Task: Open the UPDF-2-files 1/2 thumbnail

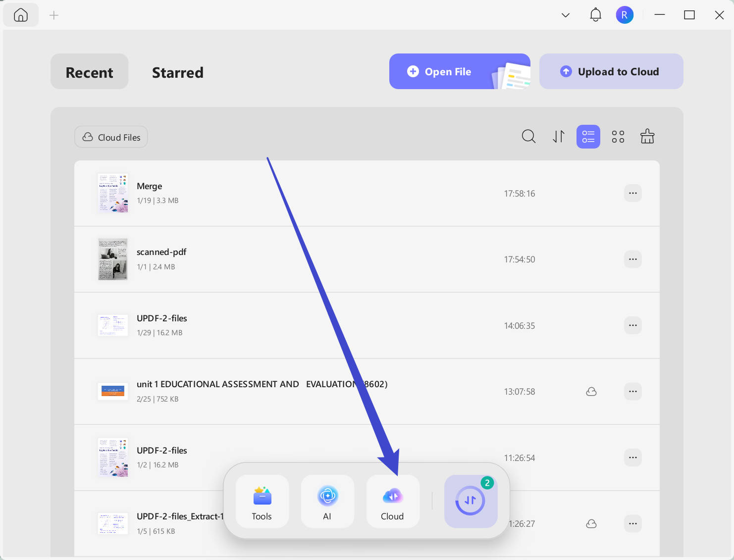Action: [113, 458]
